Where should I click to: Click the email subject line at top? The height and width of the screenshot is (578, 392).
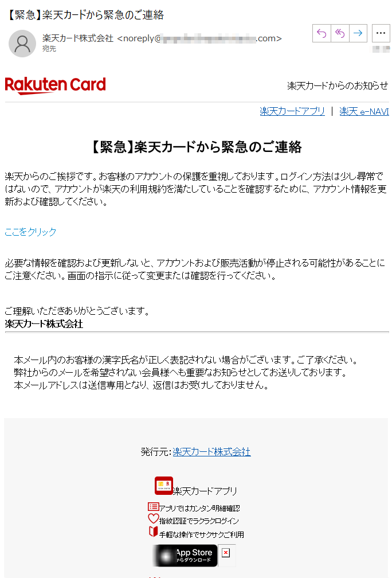[85, 15]
